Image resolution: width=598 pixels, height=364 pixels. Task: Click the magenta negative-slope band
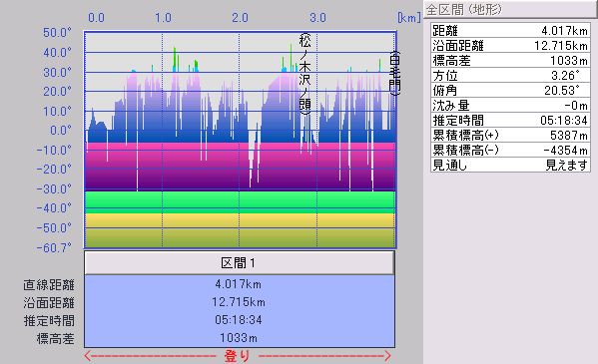click(x=240, y=167)
